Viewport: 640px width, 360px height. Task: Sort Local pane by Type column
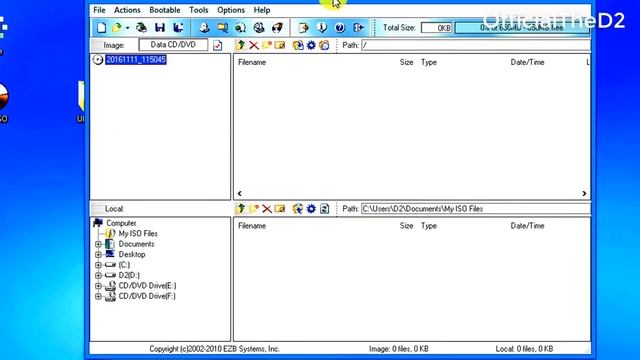point(429,226)
